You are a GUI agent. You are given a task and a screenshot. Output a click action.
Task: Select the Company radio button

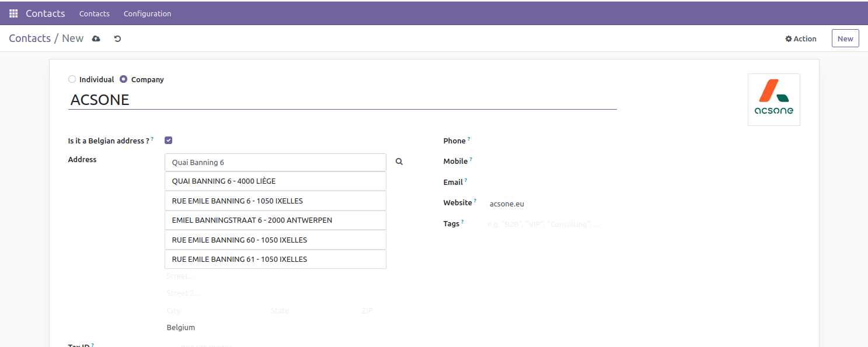123,79
